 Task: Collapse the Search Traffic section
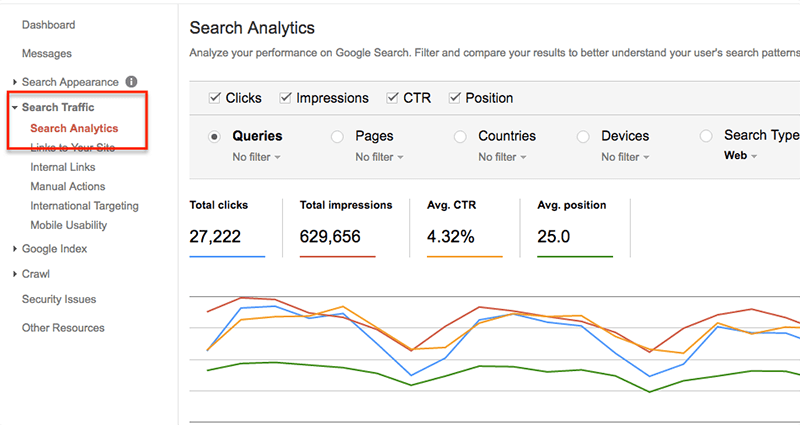point(15,107)
